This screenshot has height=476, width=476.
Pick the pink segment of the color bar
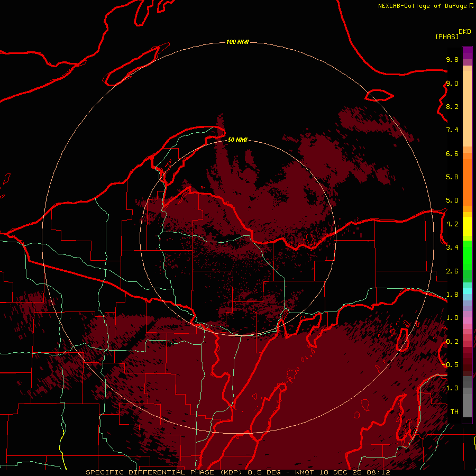[x=467, y=321]
